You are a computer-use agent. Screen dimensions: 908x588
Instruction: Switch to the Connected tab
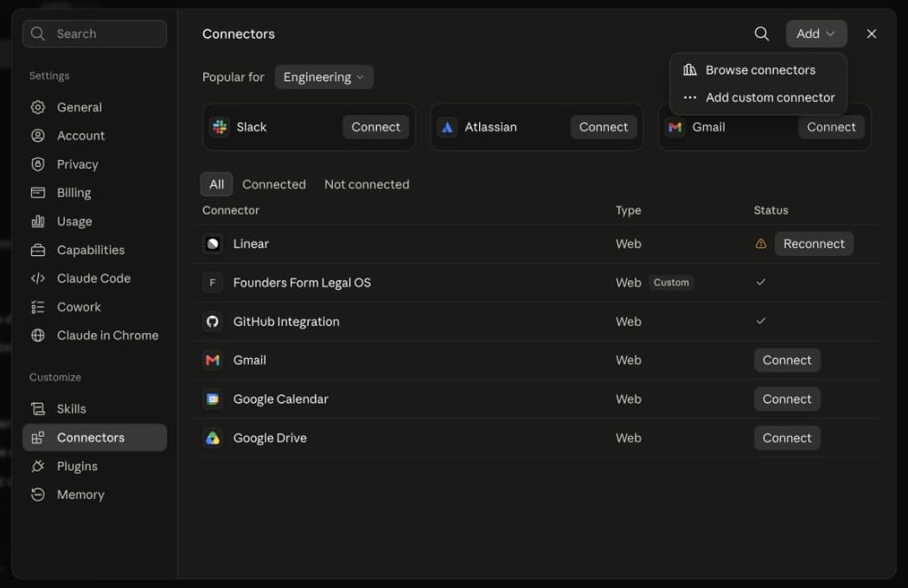(274, 184)
